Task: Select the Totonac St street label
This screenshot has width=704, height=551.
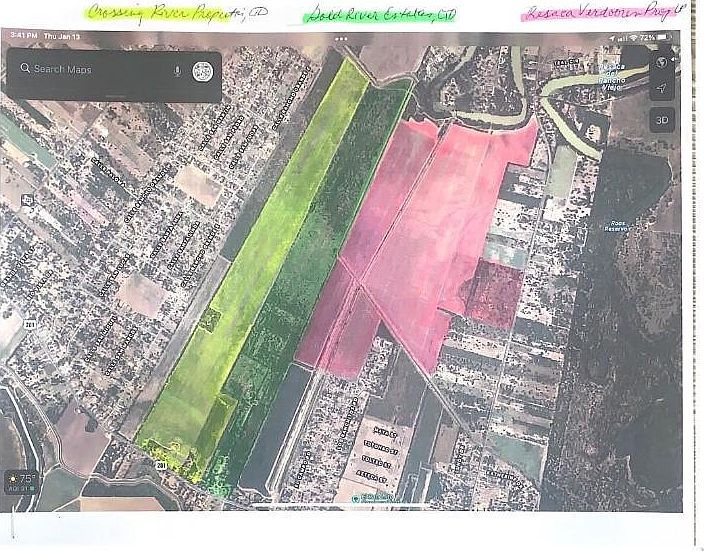Action: [x=380, y=448]
